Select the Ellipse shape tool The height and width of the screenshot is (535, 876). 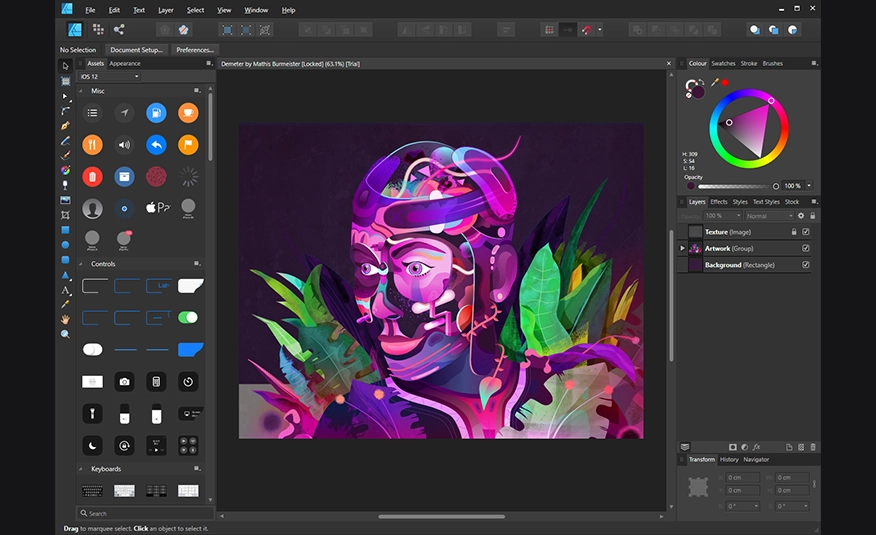(65, 245)
